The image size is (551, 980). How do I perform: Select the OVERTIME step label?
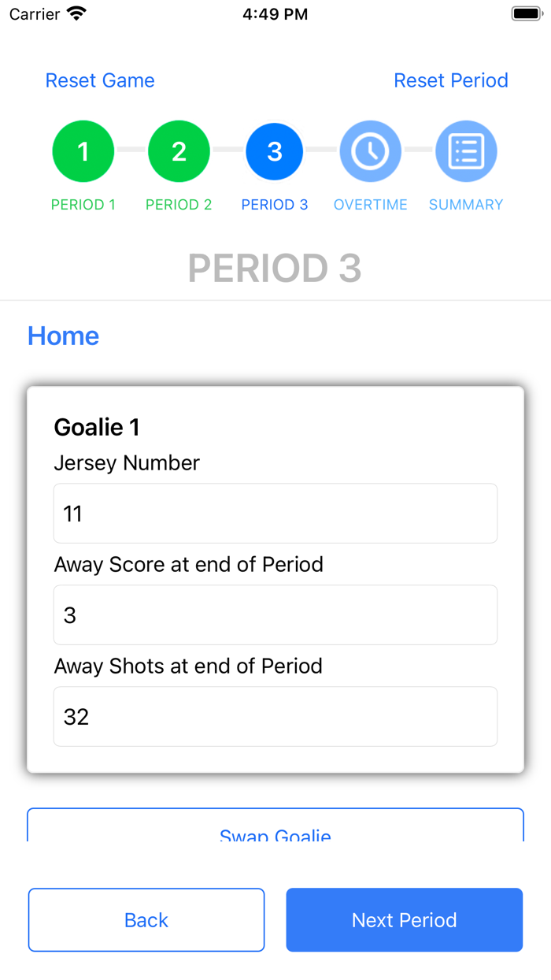(x=370, y=204)
